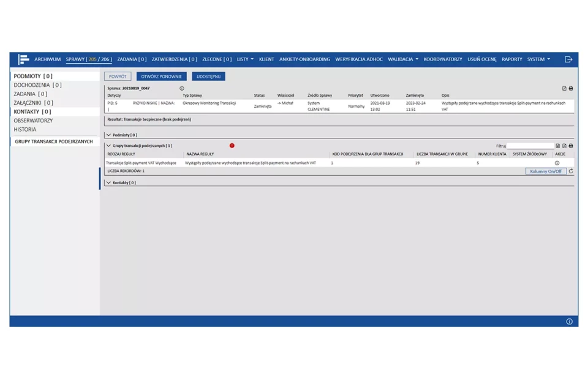Click the red alert icon in suspicious groups
Screen dimensions: 588x379
pos(232,146)
